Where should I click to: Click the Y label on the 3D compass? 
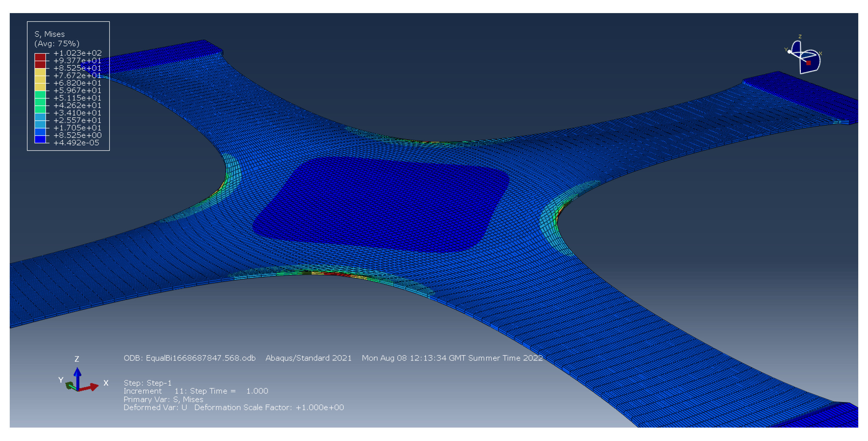pos(785,49)
